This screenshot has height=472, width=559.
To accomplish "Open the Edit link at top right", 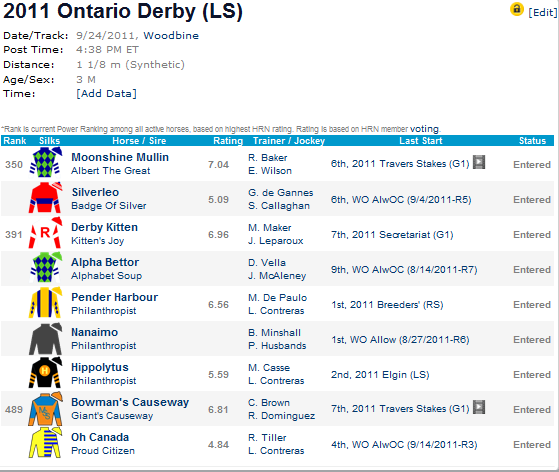I will [543, 12].
